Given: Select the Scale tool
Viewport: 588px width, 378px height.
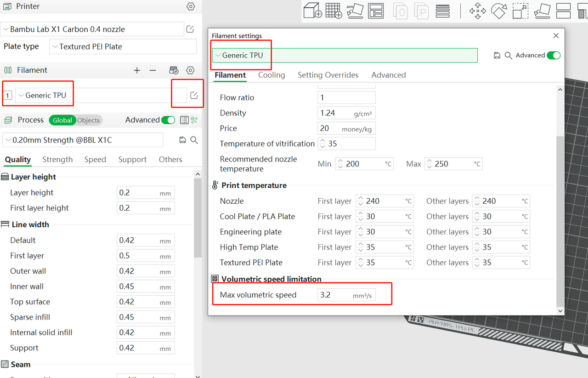Looking at the screenshot, I should coord(520,11).
